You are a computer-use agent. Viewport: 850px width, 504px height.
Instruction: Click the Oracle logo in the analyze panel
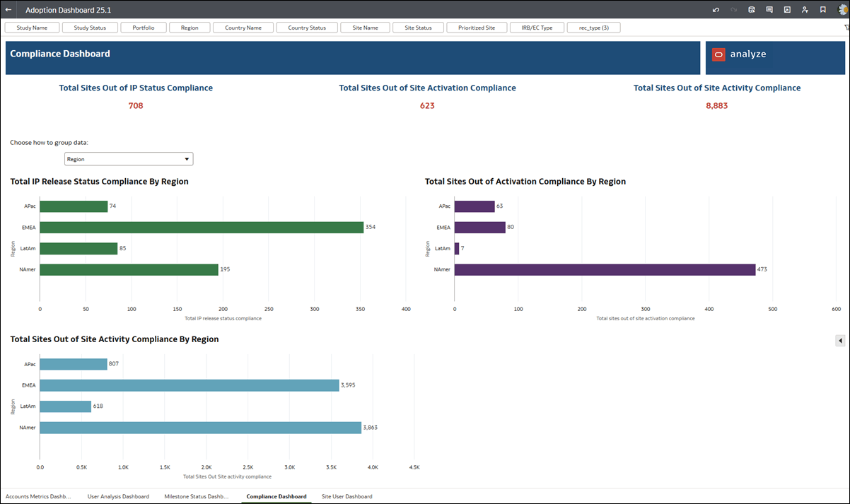tap(719, 54)
